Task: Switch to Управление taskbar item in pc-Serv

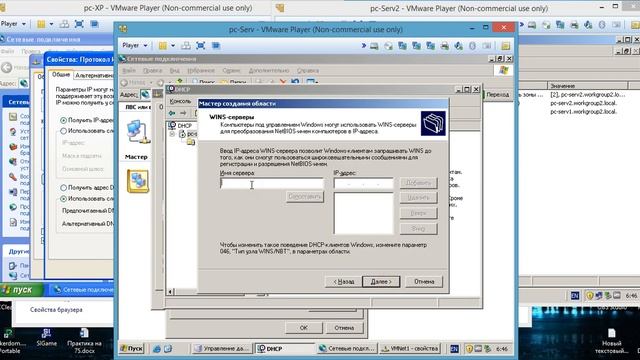Action: tap(222, 349)
